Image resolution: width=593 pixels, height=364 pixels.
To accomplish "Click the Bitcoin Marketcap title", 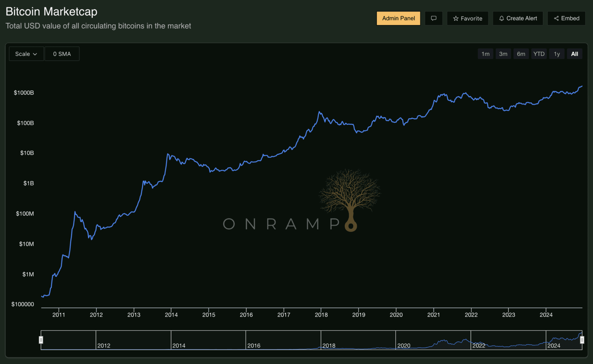I will 51,12.
